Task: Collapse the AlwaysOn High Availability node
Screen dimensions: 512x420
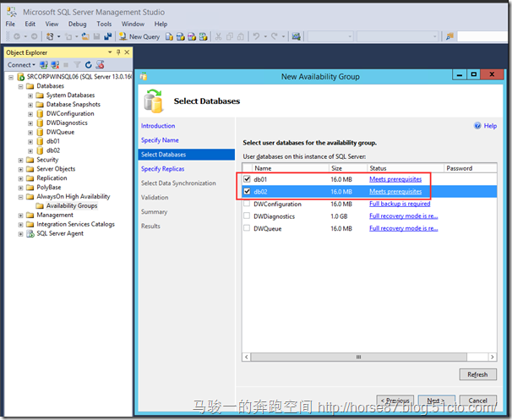Action: coord(20,197)
